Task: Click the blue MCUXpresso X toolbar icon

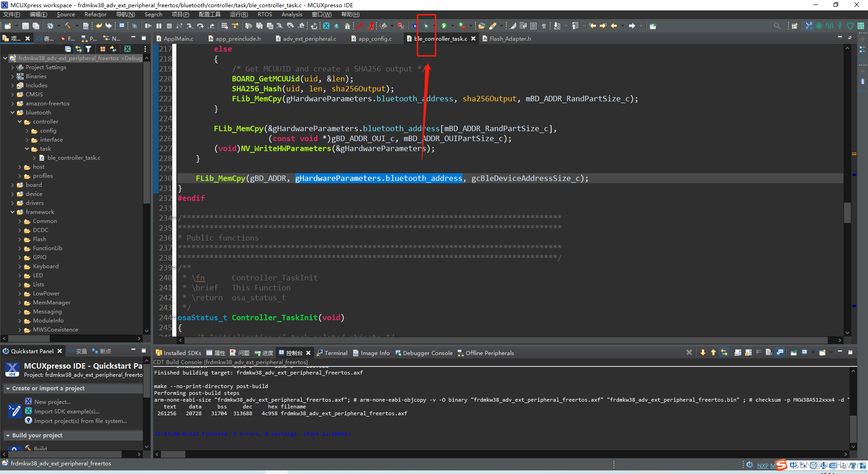Action: click(x=326, y=26)
